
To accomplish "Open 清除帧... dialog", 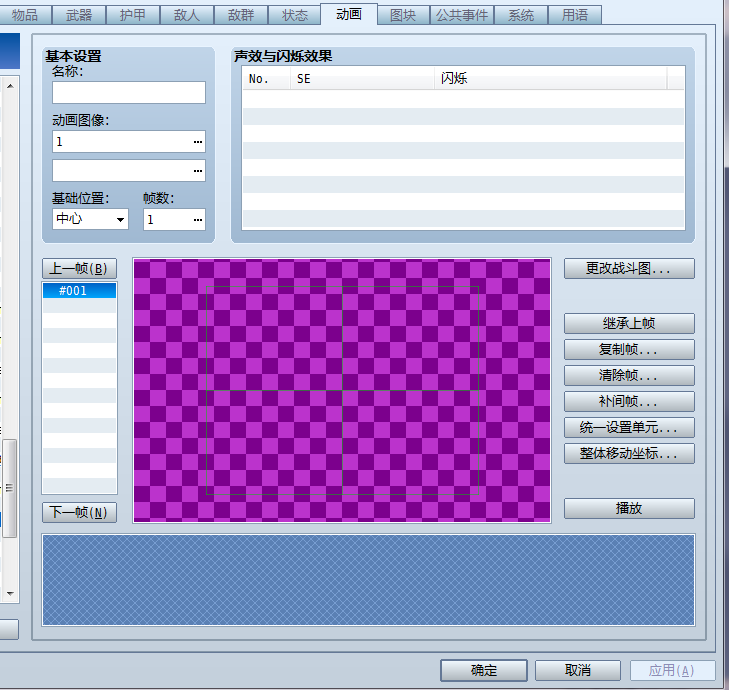I will [629, 375].
